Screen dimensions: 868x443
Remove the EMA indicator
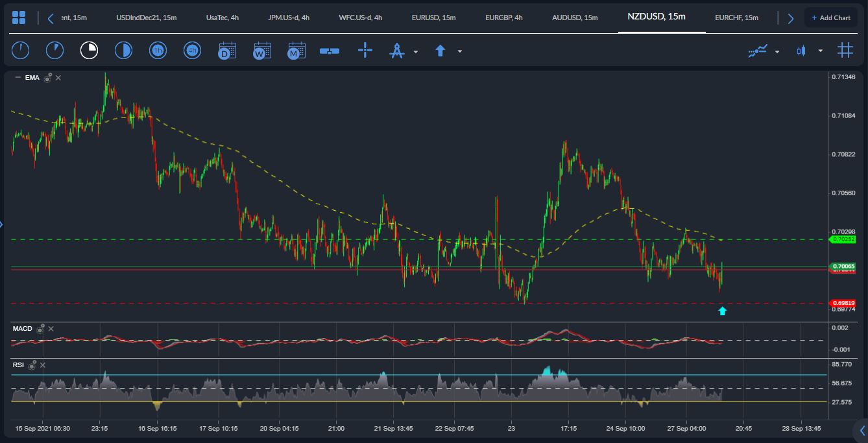tap(58, 78)
